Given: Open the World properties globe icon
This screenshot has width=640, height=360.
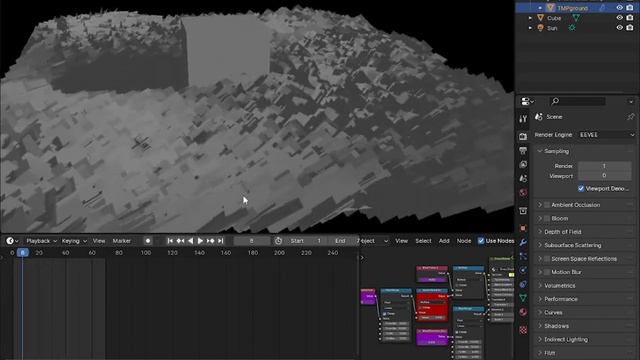Looking at the screenshot, I should point(523,192).
